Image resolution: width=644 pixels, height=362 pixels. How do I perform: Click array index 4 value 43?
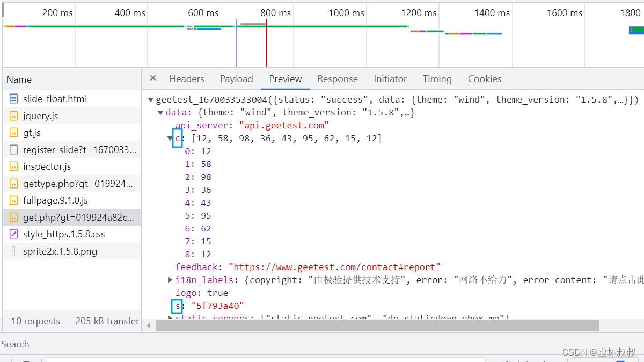coord(206,203)
